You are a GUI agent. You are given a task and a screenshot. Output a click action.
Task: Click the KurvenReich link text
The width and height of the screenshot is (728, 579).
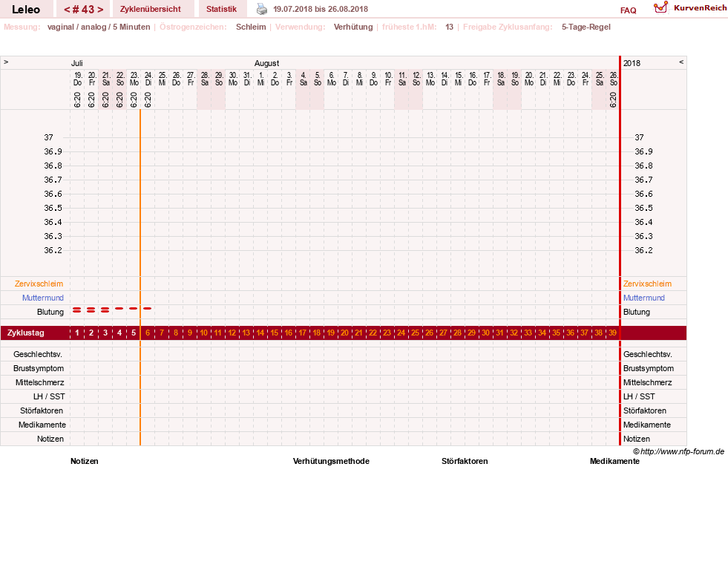coord(700,8)
